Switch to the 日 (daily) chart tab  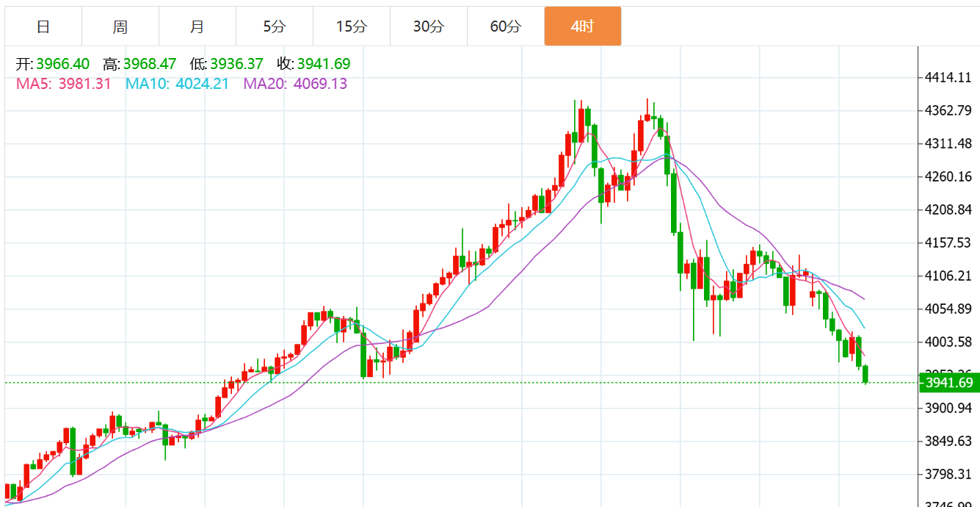(x=43, y=27)
